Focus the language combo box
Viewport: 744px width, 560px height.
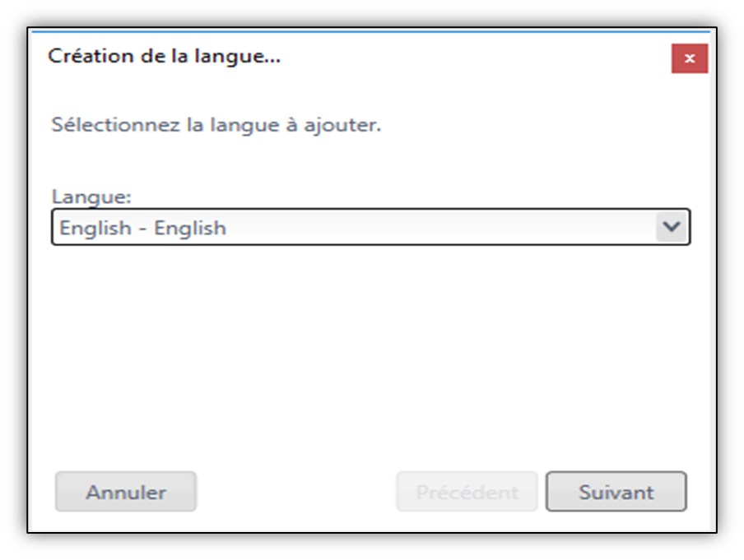click(370, 227)
